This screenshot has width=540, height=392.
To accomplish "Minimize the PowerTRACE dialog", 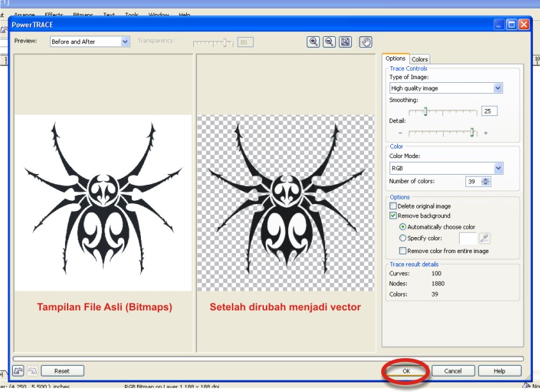I will click(499, 24).
